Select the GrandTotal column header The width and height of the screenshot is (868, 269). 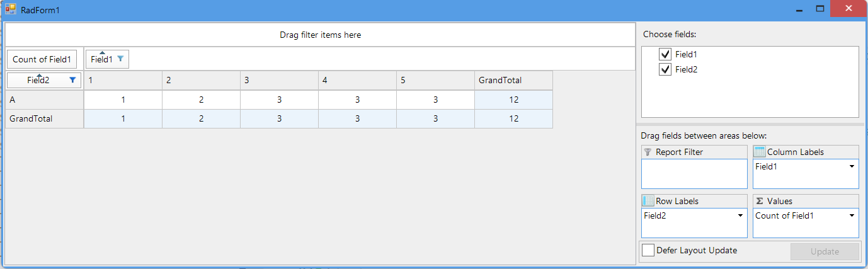pyautogui.click(x=513, y=80)
